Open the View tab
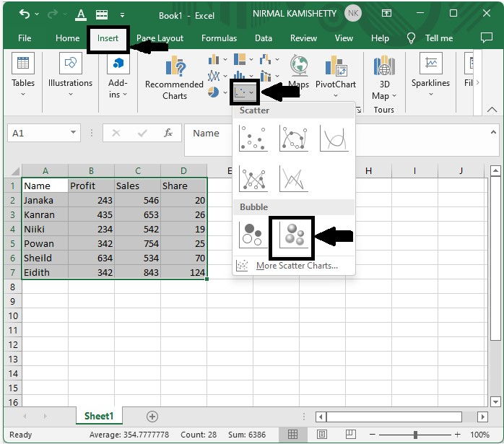504x444 pixels. point(344,38)
